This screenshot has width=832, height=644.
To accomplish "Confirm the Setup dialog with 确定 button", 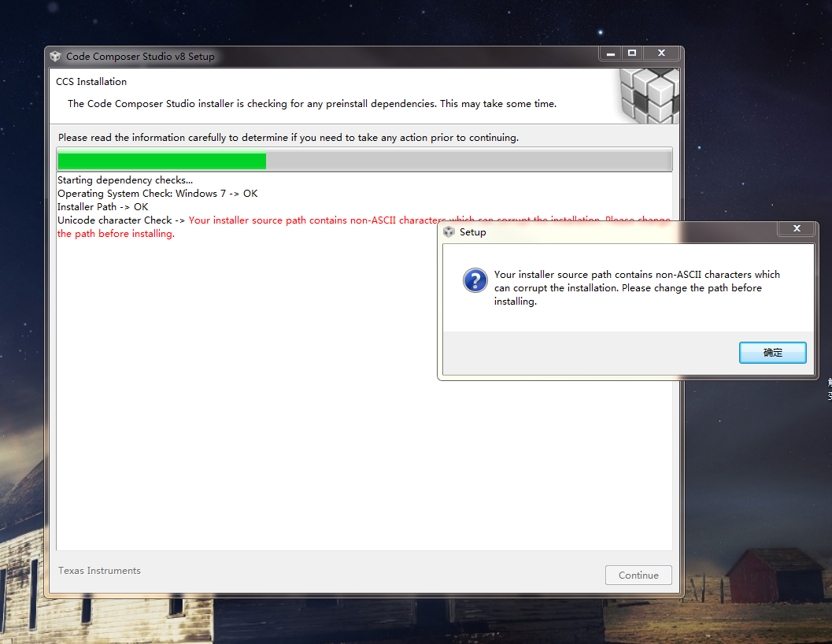I will coord(773,353).
